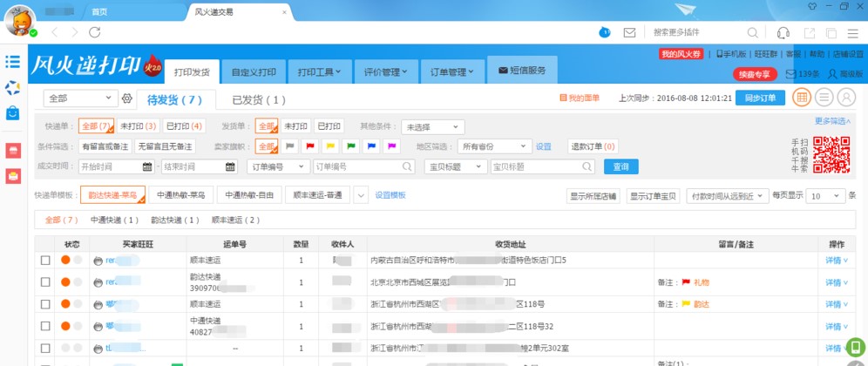Filter by the red seller flag
Screen dimensions: 868x366
[310, 146]
